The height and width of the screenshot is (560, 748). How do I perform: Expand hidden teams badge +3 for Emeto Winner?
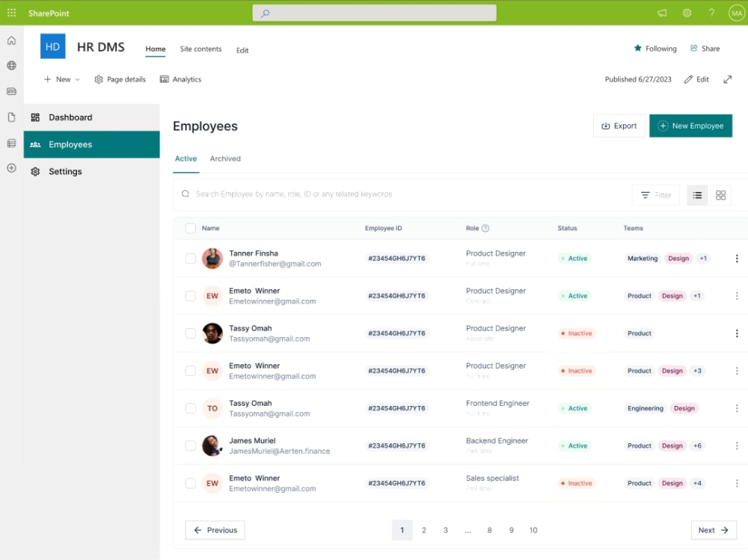[696, 370]
